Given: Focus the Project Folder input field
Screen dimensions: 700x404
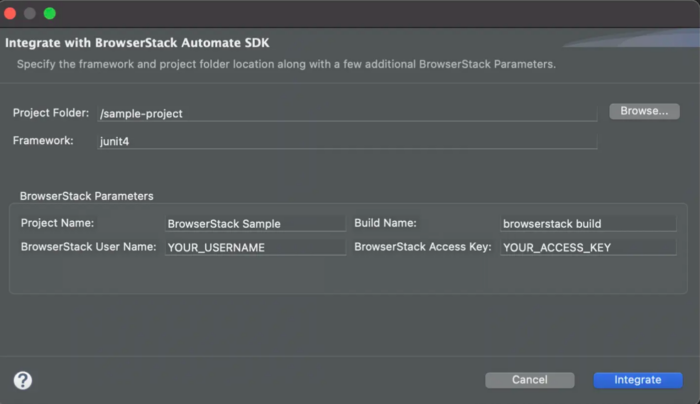Looking at the screenshot, I should [x=347, y=113].
